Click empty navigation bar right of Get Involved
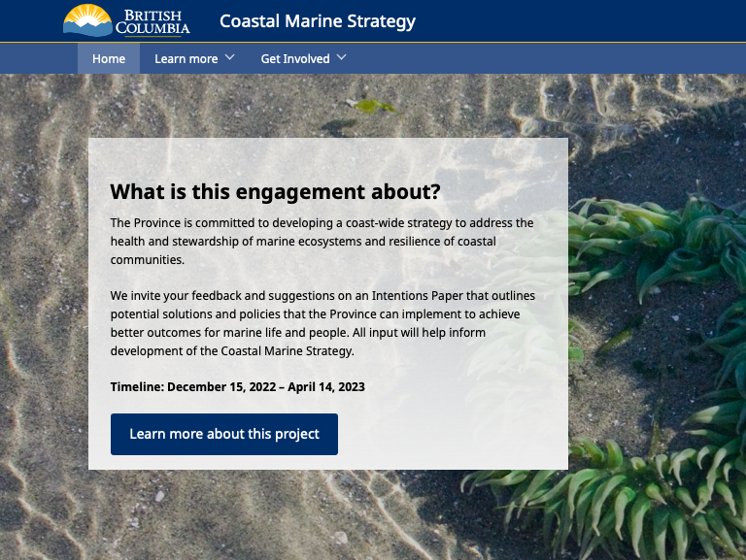 (544, 58)
